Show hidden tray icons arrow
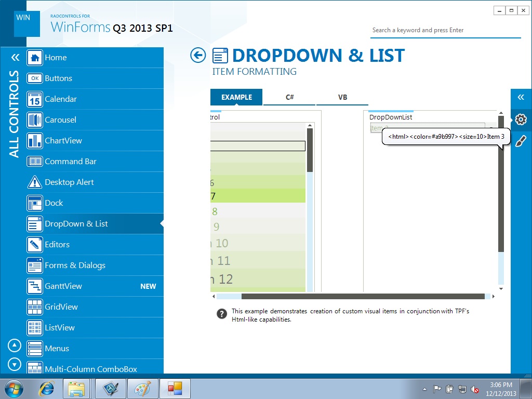This screenshot has width=532, height=399. click(x=424, y=389)
